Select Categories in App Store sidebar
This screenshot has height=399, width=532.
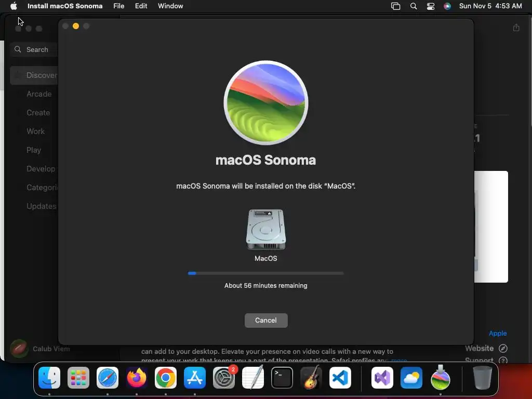pos(42,187)
